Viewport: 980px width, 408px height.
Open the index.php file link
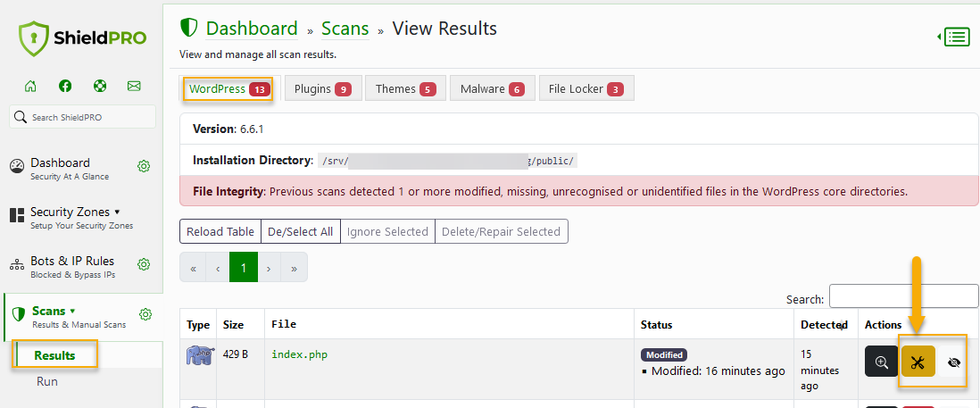(x=299, y=354)
